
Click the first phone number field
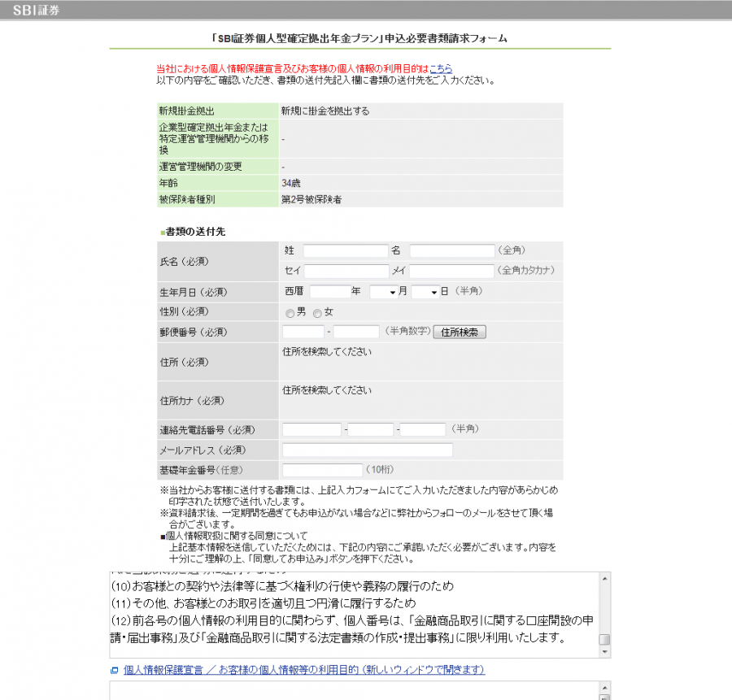[312, 429]
